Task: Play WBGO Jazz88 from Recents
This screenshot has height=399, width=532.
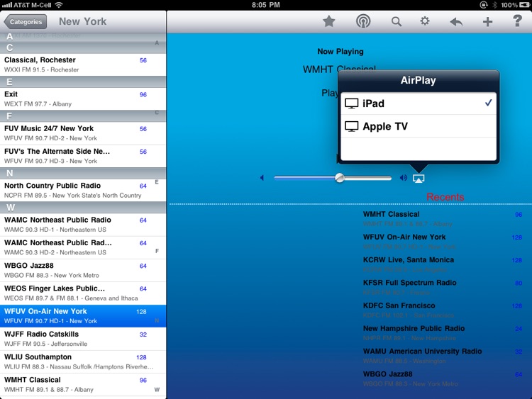Action: [x=443, y=378]
